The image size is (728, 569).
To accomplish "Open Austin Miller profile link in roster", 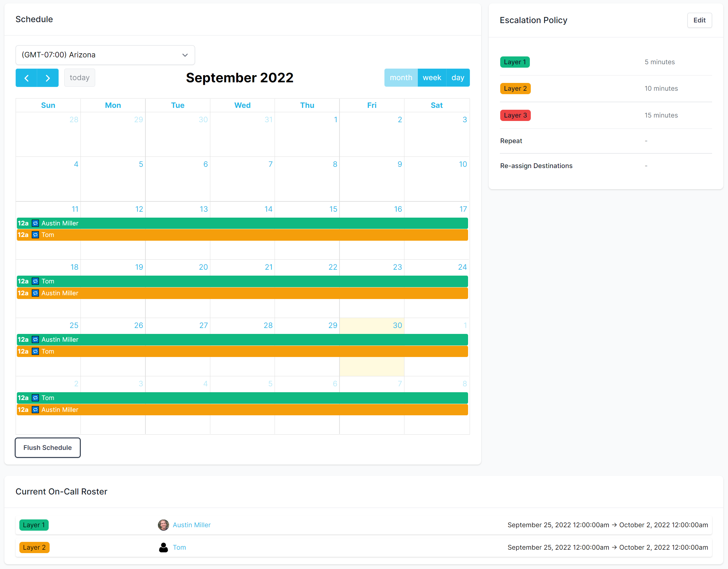I will point(192,525).
